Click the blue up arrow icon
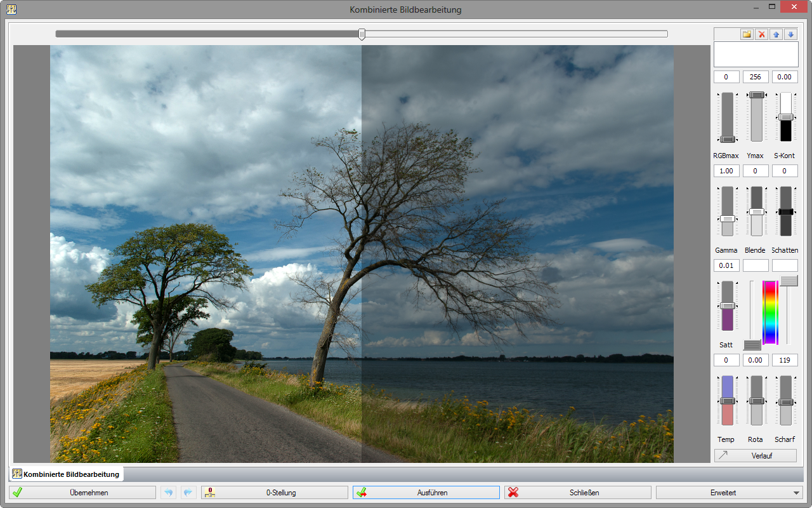The width and height of the screenshot is (812, 508). 776,34
